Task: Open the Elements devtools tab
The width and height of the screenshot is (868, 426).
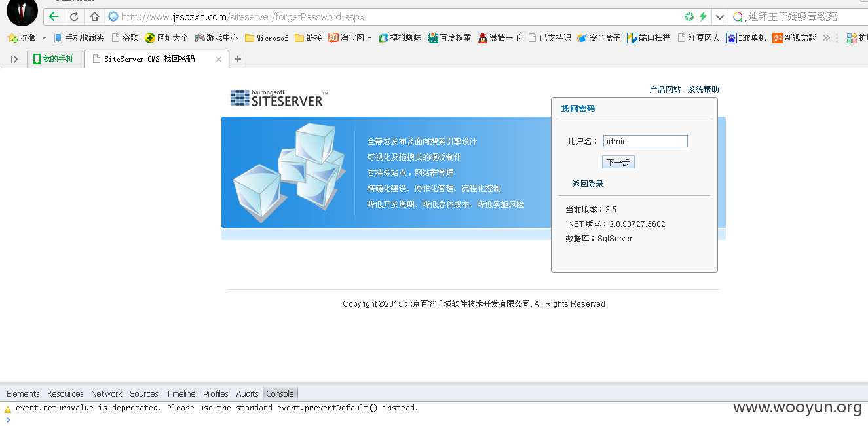Action: pos(23,393)
